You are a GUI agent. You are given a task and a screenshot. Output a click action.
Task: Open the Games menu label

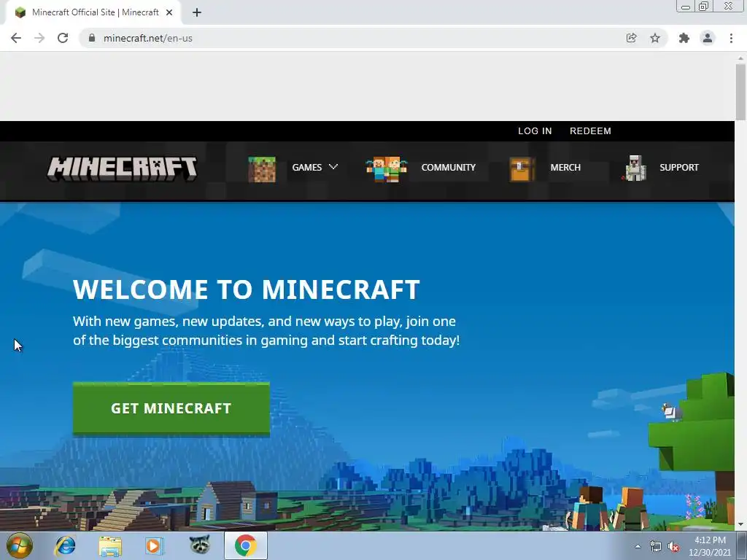click(x=307, y=167)
